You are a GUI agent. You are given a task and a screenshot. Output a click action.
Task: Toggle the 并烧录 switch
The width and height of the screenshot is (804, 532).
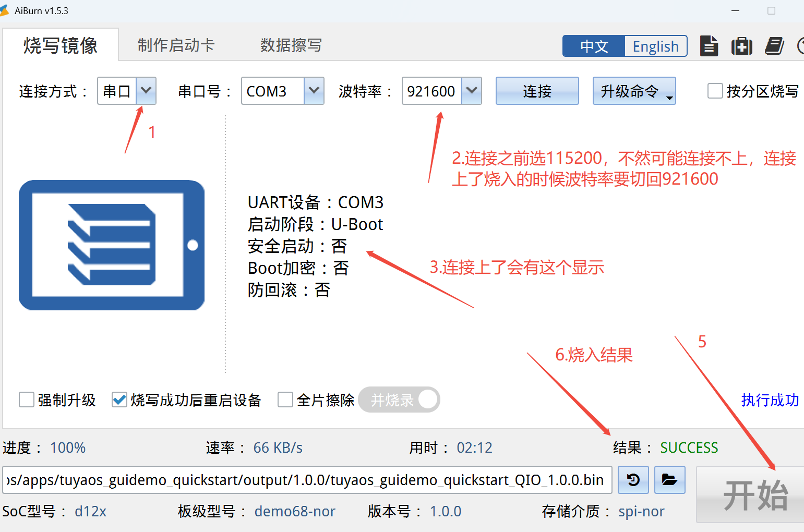(x=399, y=400)
